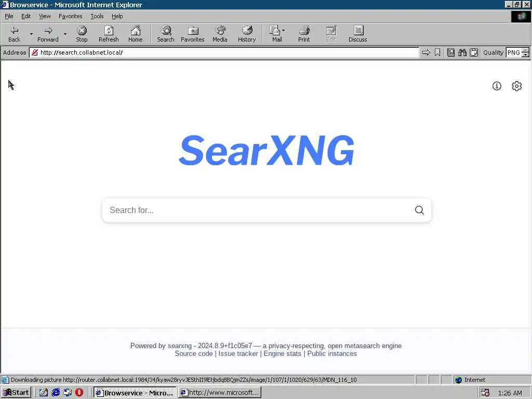Follow the searxng link in footer
The image size is (532, 399).
coord(179,345)
